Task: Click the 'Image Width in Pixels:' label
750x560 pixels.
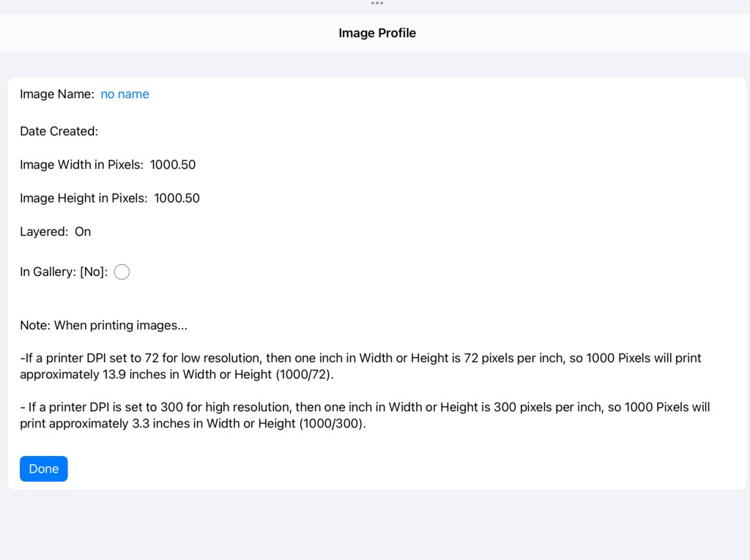Action: [x=81, y=165]
